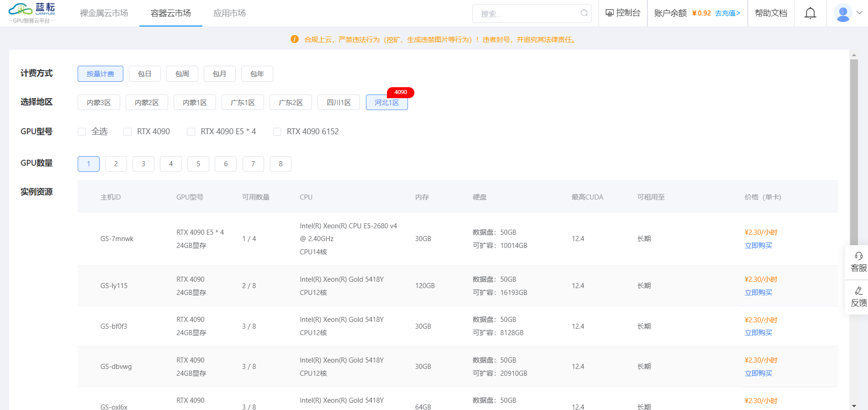Click 去充值 recharge link

tap(727, 13)
